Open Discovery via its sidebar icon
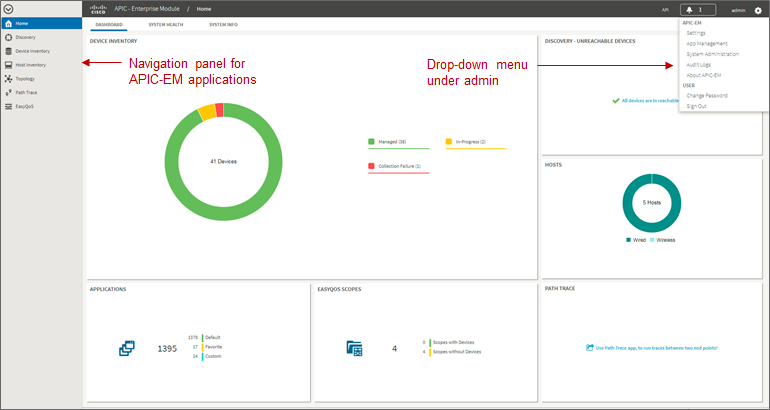 click(x=8, y=37)
